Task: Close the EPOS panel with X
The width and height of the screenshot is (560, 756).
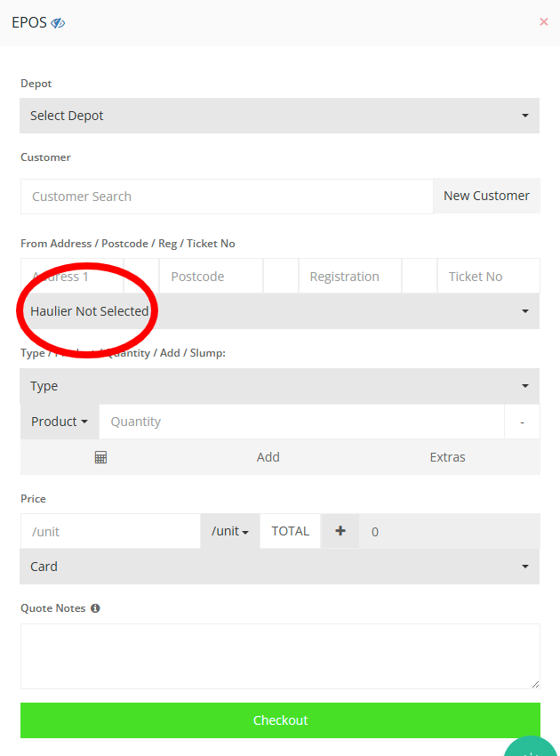Action: 543,22
